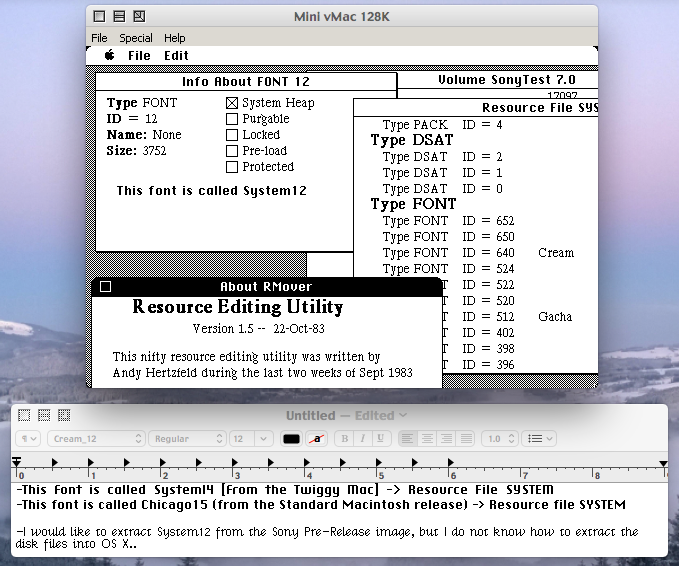
Task: Click the right margin marker on ruler
Action: coord(663,464)
